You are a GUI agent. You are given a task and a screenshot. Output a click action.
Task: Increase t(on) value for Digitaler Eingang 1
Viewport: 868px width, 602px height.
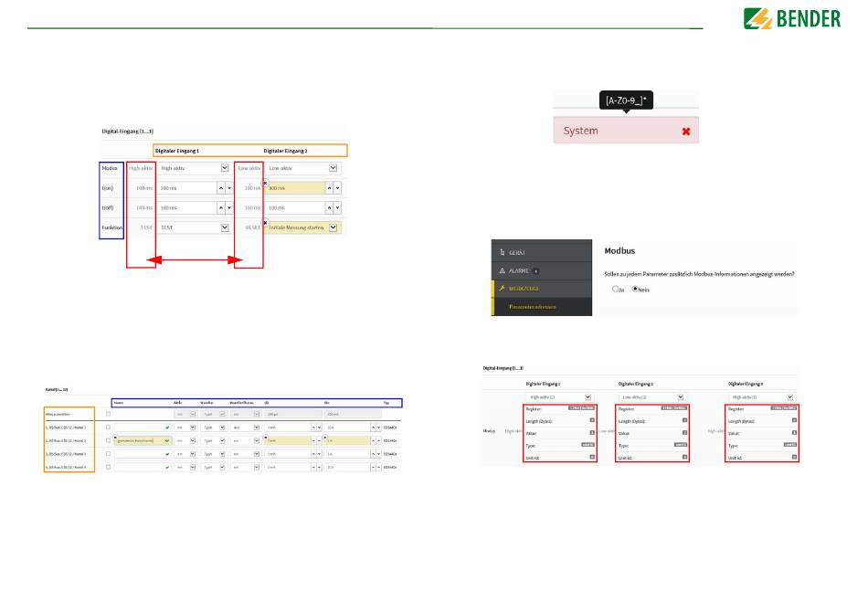click(x=221, y=188)
